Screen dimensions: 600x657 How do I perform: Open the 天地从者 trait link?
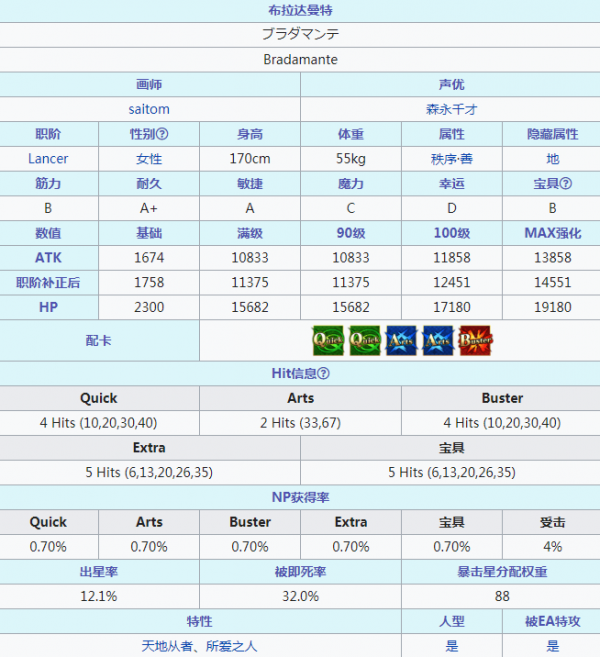click(167, 646)
